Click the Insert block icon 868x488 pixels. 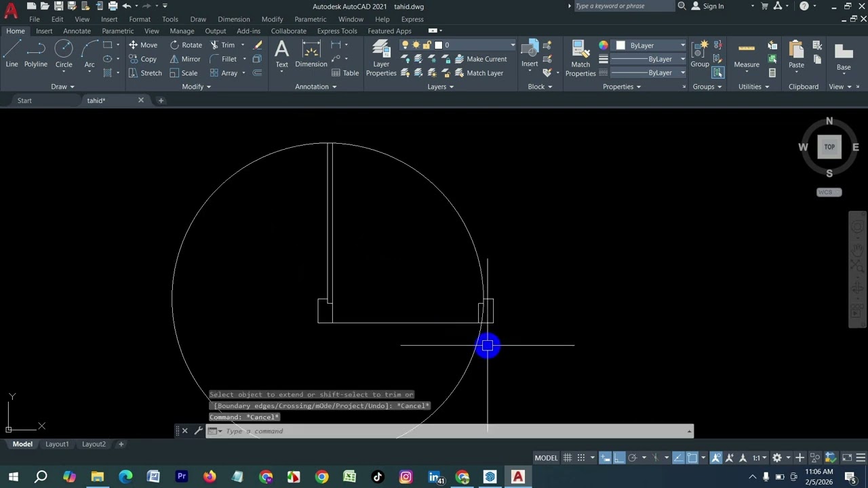(x=530, y=54)
